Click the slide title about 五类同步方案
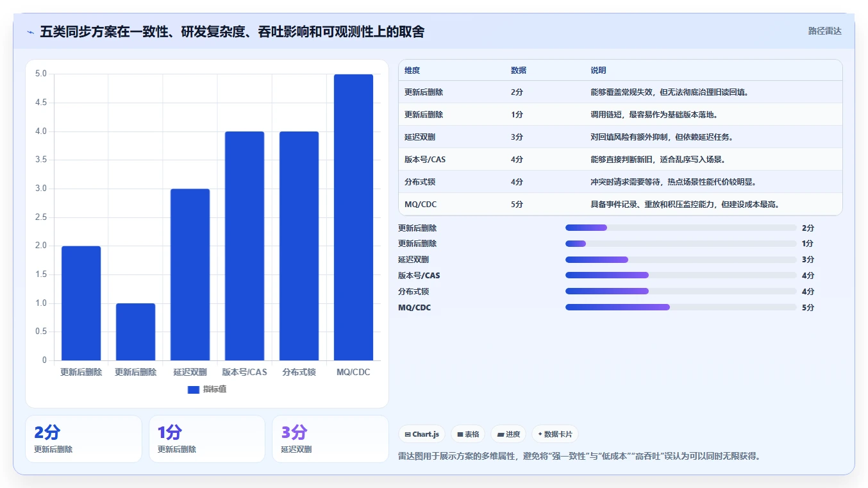This screenshot has height=488, width=868. 232,32
